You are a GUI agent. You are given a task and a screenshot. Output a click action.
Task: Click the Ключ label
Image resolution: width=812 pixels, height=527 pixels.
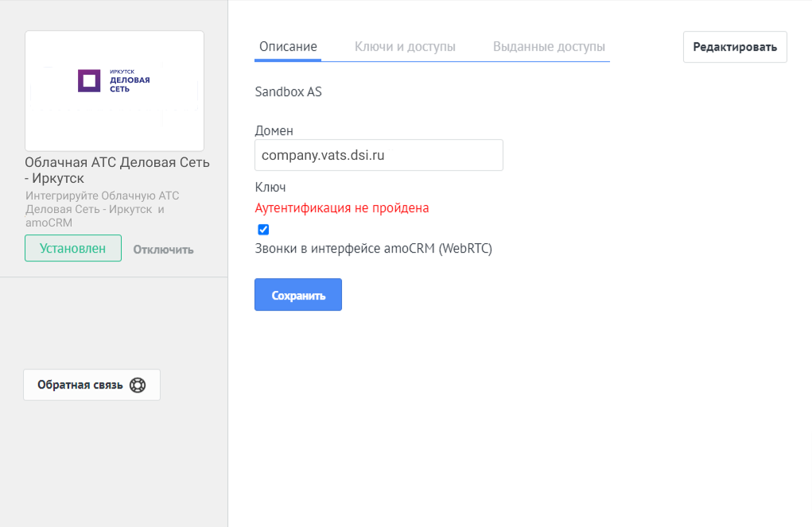click(x=270, y=188)
